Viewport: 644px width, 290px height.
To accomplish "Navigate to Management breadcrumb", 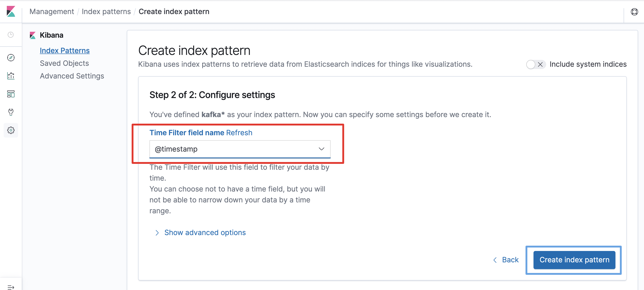I will click(x=52, y=12).
